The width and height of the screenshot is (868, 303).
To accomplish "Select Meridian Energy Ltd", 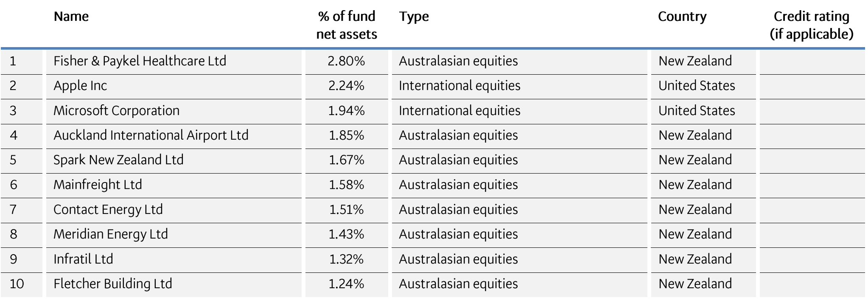I will [x=110, y=234].
